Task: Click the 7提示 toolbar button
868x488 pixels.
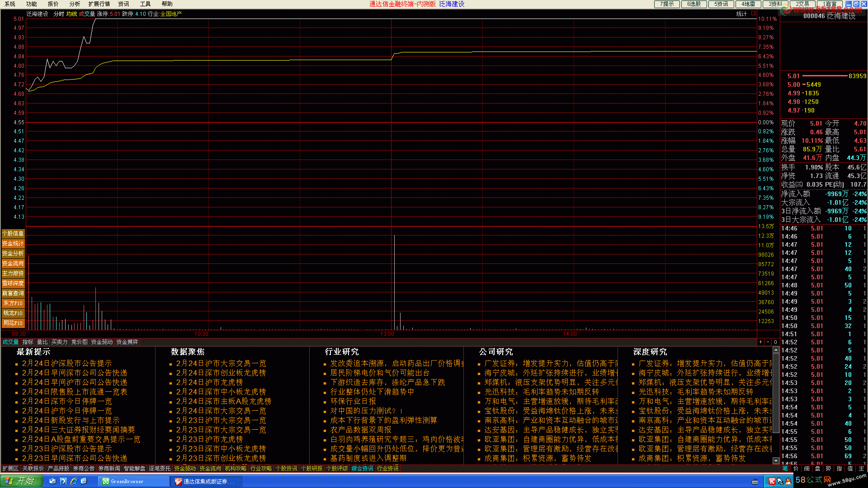Action: [667, 4]
